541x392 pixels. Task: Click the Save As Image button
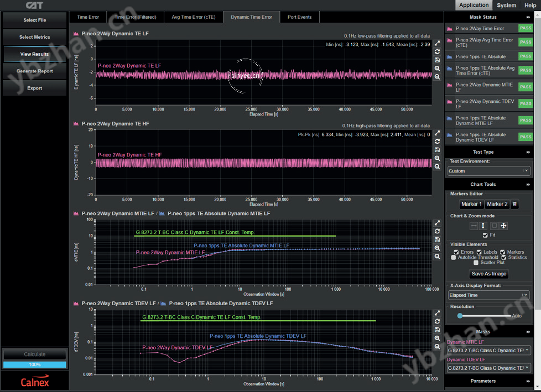489,274
